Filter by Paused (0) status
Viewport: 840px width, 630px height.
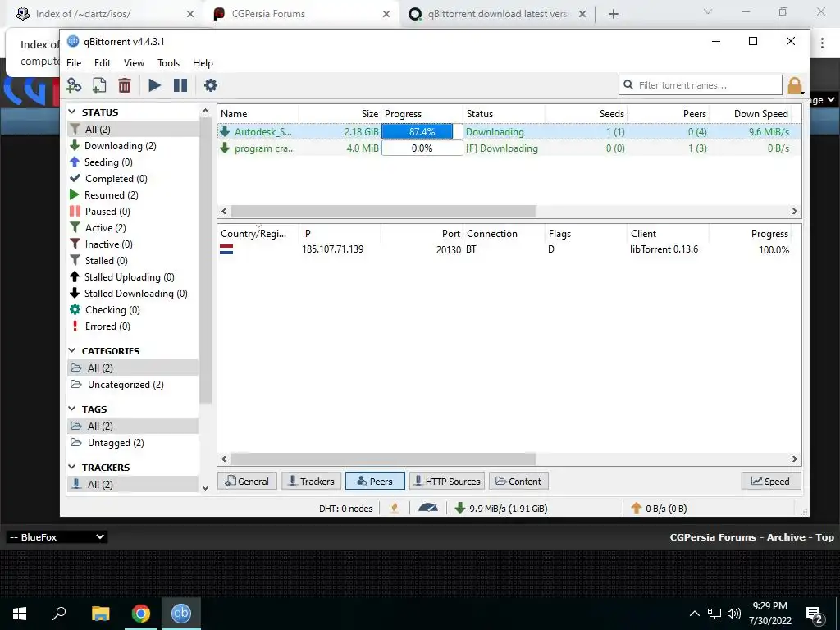coord(107,211)
